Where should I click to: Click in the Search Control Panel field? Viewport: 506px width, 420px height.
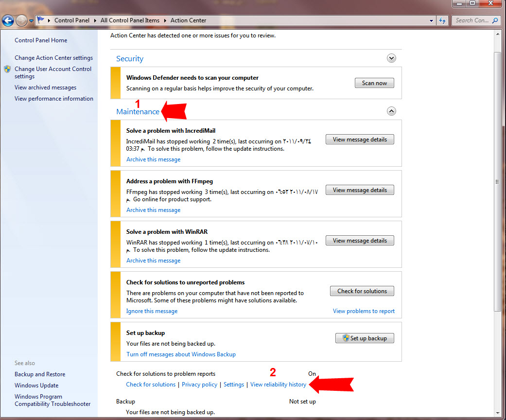point(471,20)
